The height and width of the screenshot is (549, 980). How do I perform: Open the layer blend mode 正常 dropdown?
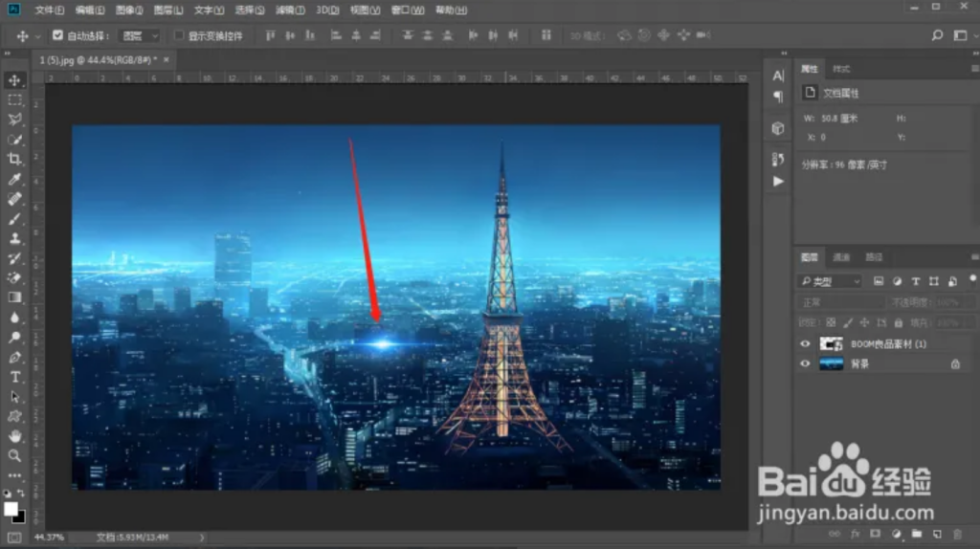tap(841, 302)
